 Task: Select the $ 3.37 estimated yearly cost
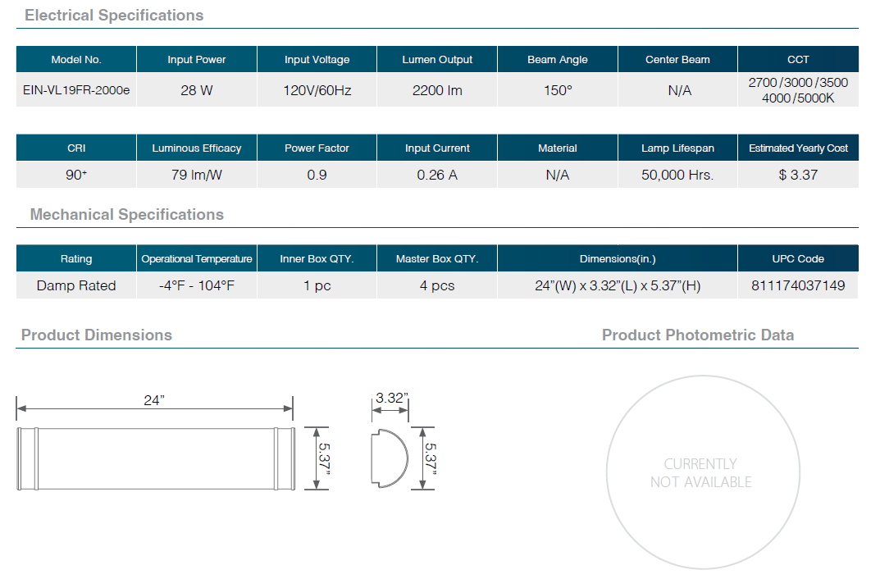(x=798, y=175)
